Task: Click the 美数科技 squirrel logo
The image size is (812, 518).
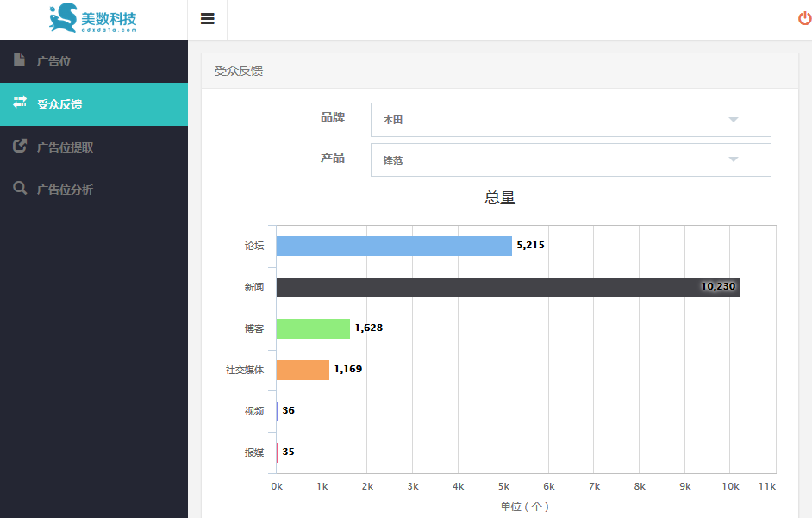Action: pos(93,18)
